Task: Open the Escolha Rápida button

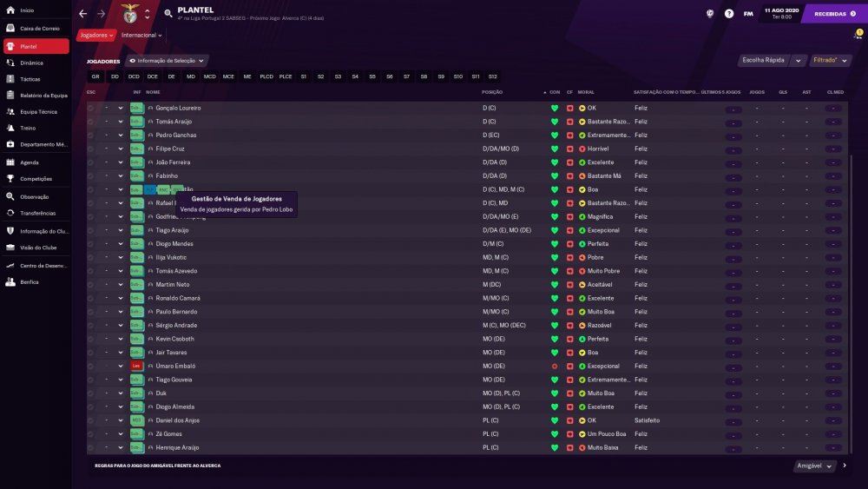Action: (x=764, y=60)
